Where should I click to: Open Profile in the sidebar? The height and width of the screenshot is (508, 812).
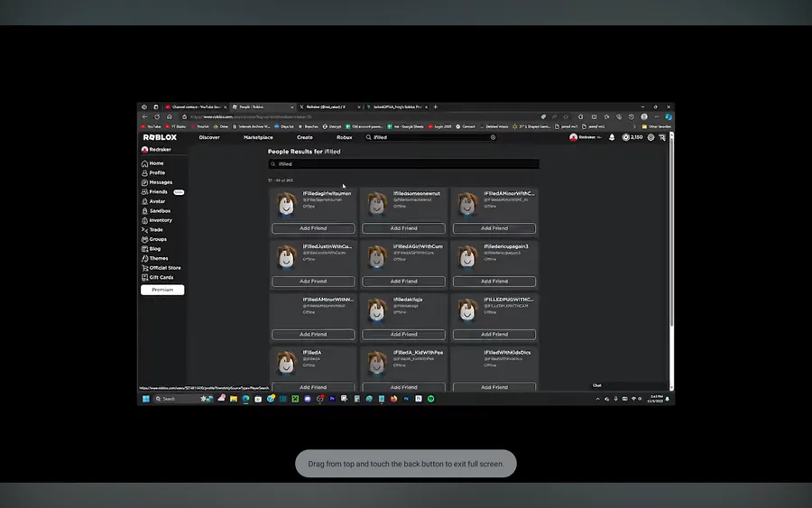tap(153, 172)
